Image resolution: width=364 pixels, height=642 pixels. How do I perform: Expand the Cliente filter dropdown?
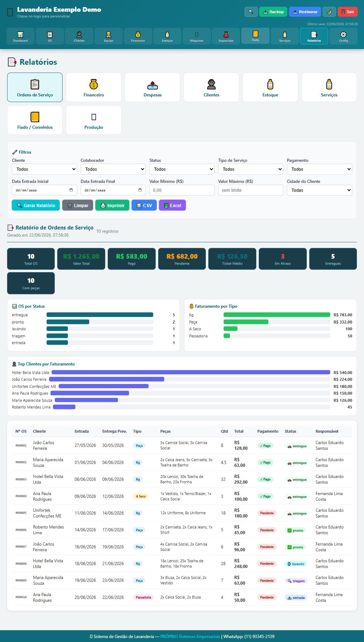point(44,169)
